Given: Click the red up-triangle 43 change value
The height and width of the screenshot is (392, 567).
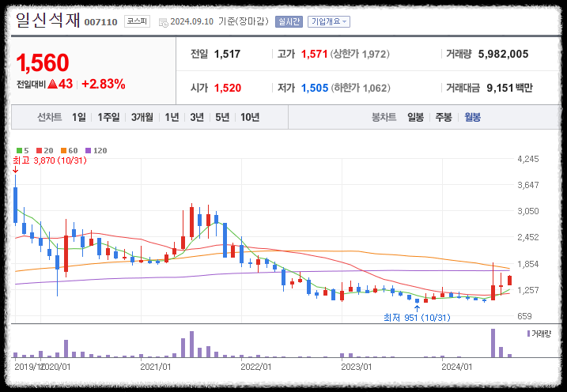Looking at the screenshot, I should click(60, 84).
